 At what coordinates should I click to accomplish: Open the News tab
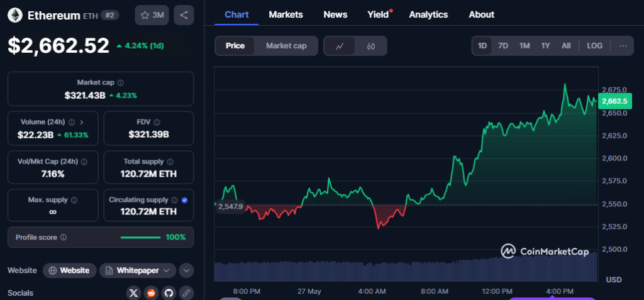335,14
